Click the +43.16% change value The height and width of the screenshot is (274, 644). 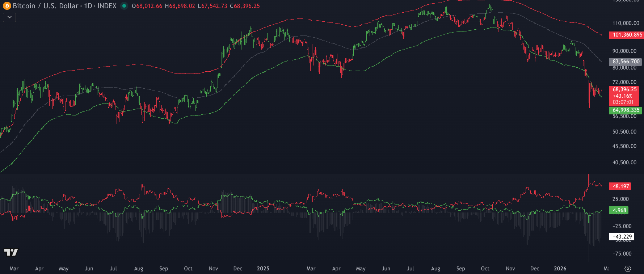click(622, 96)
